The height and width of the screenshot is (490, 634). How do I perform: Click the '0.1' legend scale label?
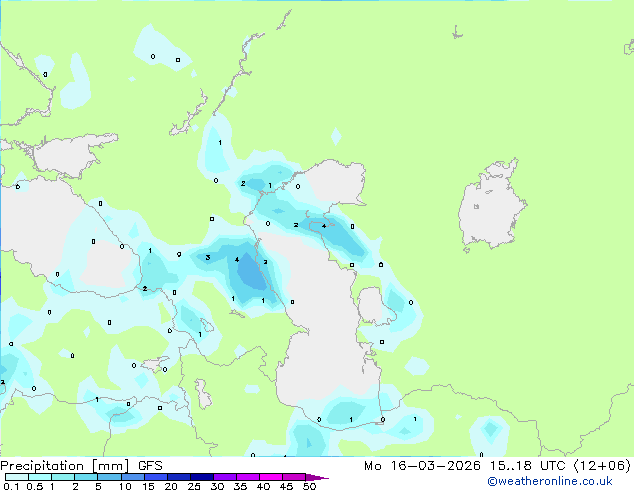point(11,486)
